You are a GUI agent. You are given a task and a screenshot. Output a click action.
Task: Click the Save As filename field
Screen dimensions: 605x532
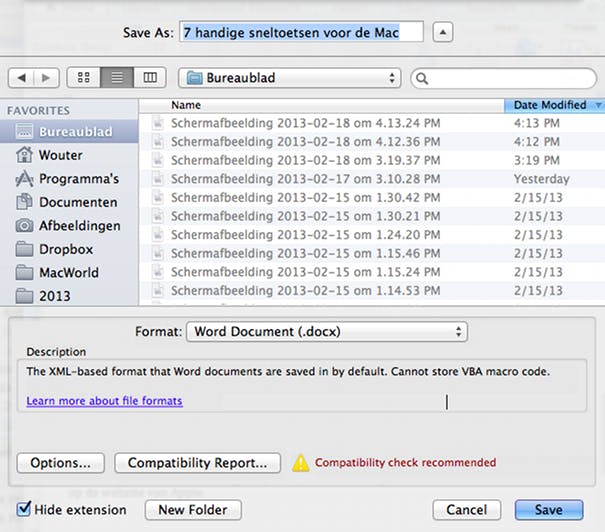pos(300,33)
